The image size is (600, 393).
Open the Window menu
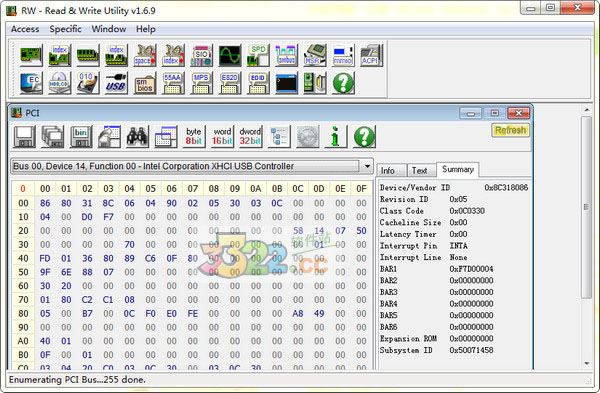[x=109, y=29]
